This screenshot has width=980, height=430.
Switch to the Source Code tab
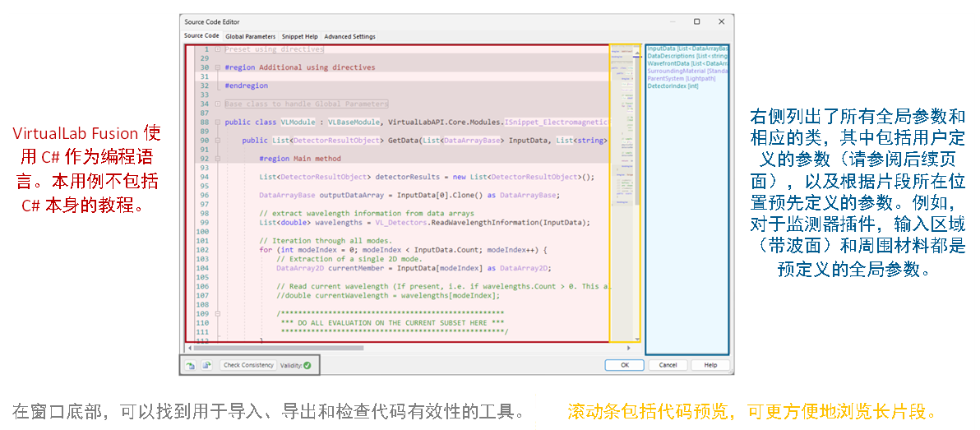point(201,36)
